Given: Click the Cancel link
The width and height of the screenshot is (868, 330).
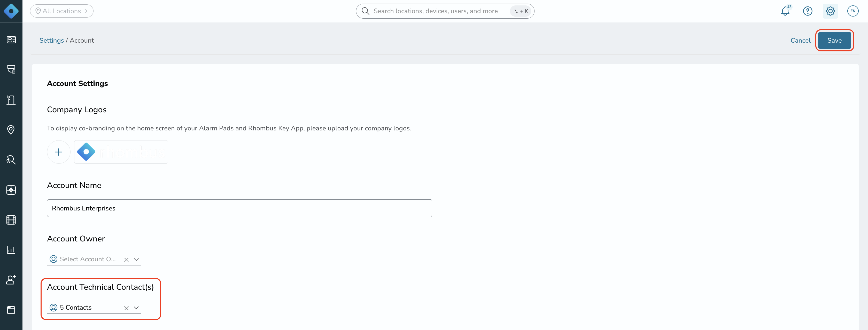Looking at the screenshot, I should [800, 40].
